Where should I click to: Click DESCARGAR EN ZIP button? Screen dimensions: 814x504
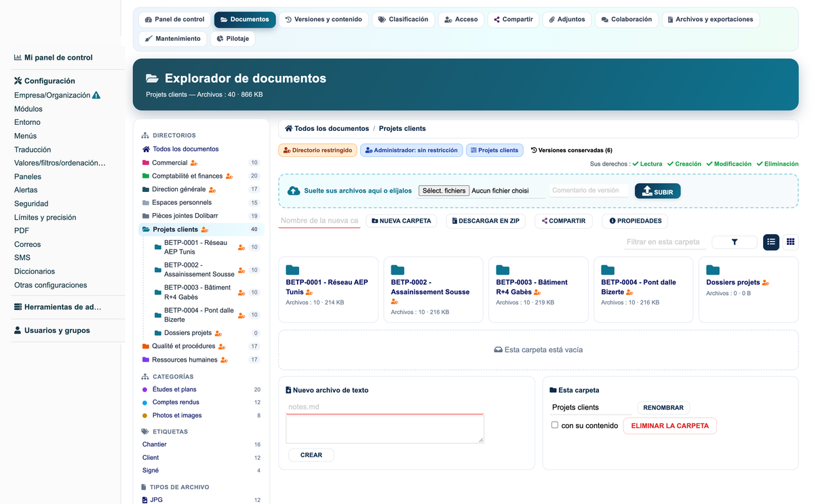[x=486, y=221]
